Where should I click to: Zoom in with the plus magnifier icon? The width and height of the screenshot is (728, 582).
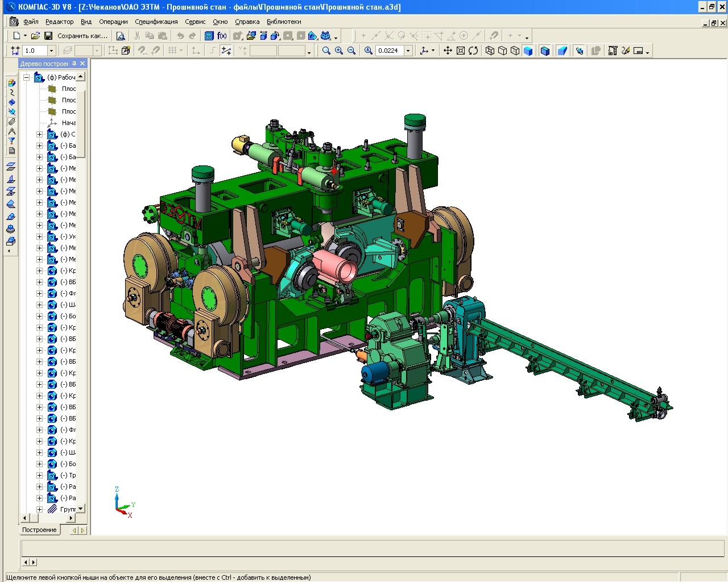(339, 51)
